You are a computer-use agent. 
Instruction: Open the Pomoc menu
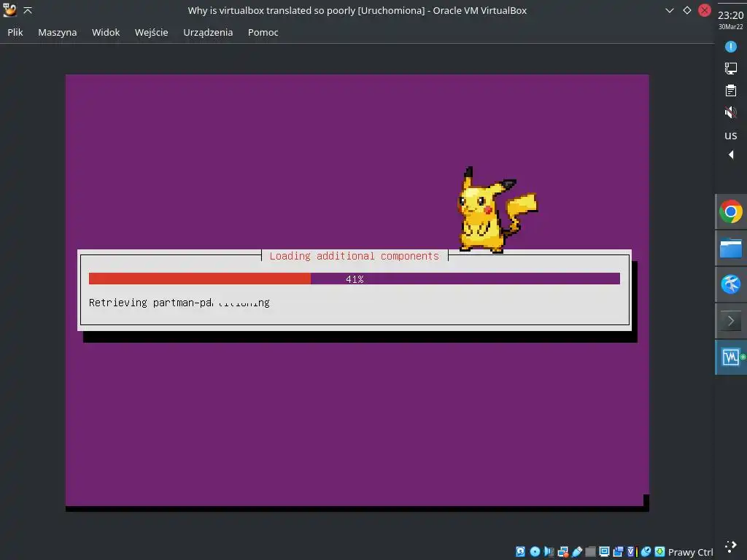coord(263,32)
